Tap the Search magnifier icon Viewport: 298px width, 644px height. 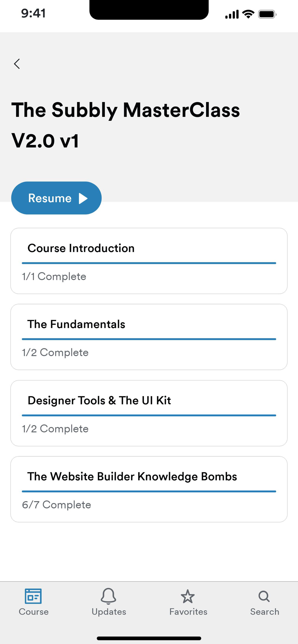point(264,596)
